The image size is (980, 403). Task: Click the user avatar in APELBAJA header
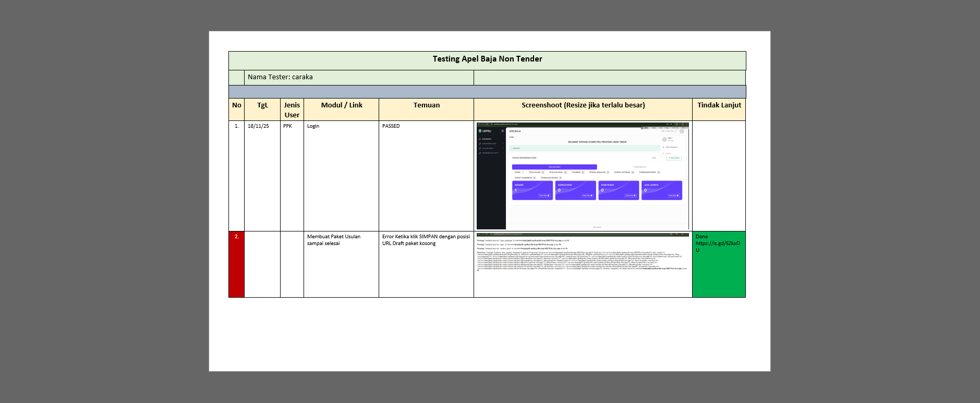[682, 131]
